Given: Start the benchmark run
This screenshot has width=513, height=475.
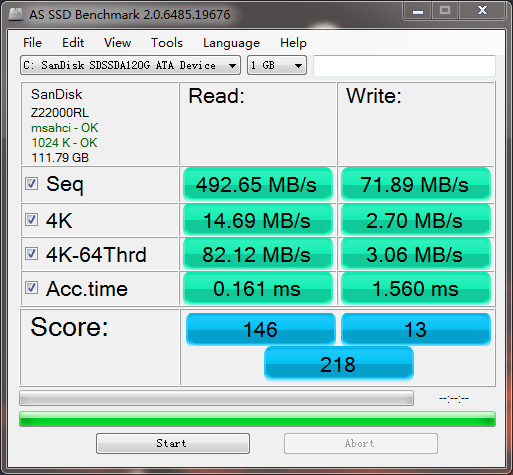Looking at the screenshot, I should [x=173, y=443].
